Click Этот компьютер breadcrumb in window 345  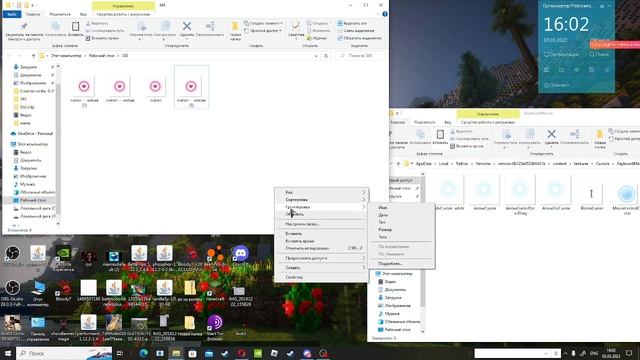(66, 56)
